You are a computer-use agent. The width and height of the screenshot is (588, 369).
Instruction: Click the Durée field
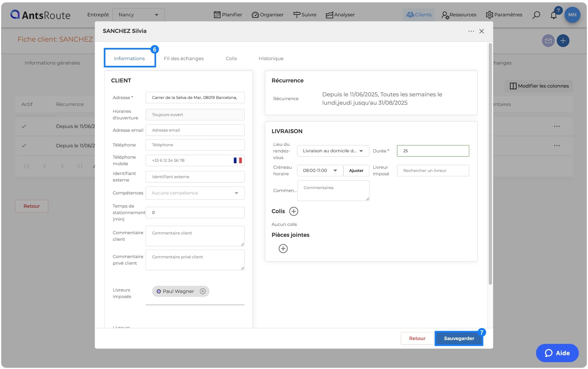click(433, 151)
